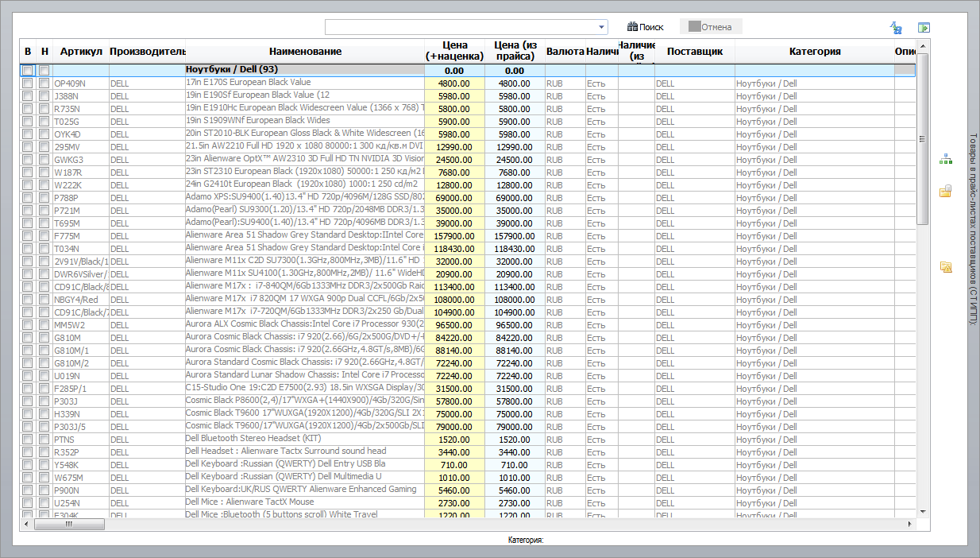Screen dimensions: 980x558
Task: Sort by the Наименование column header
Action: (304, 51)
